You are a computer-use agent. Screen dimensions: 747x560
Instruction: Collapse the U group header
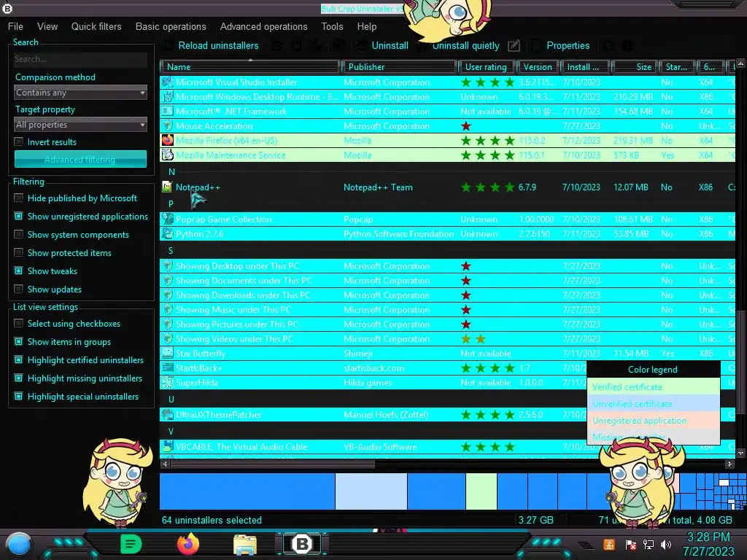171,399
